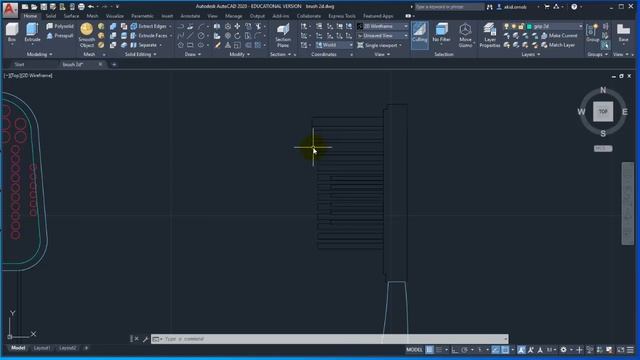This screenshot has height=360, width=640.
Task: Click the Erase tool in Modify panel
Action: pos(218,45)
